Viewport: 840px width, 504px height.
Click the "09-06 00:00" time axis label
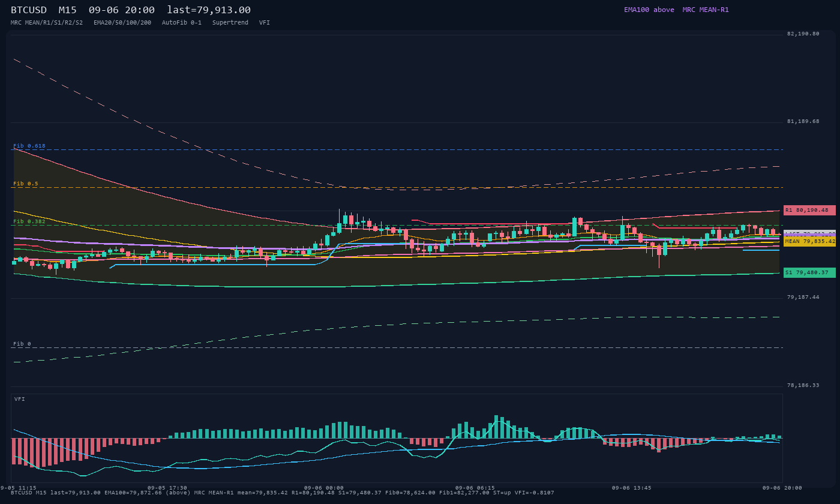324,488
